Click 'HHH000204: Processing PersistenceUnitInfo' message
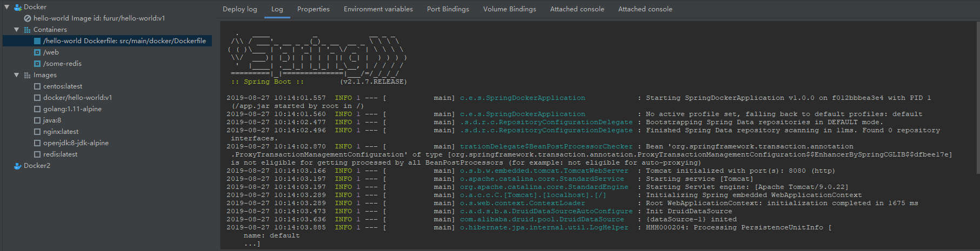This screenshot has width=980, height=251. coord(739,228)
